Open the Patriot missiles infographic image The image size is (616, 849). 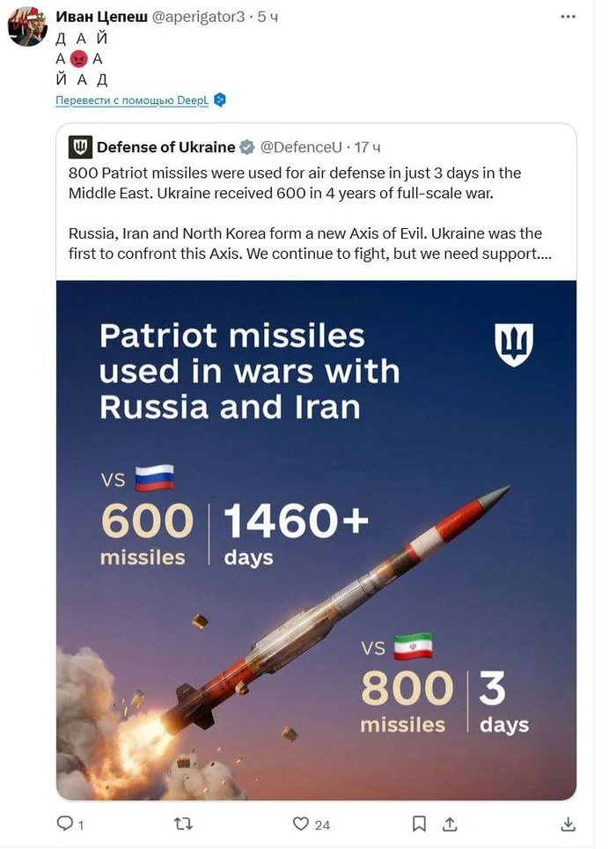tap(316, 539)
